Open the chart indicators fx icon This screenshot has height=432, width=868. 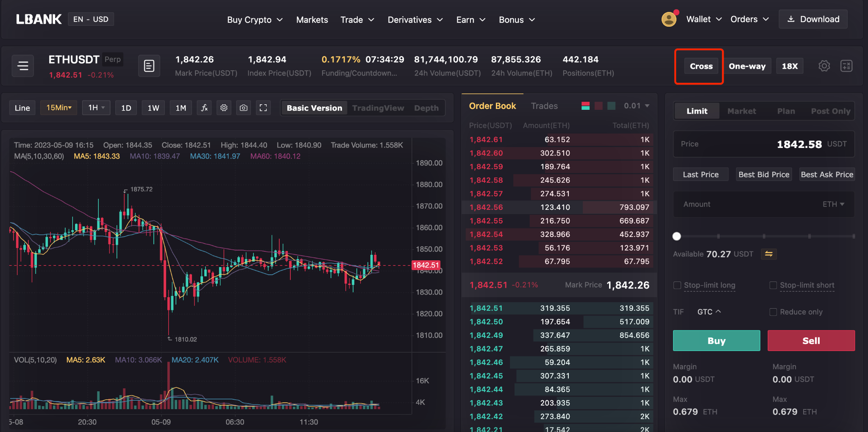204,108
